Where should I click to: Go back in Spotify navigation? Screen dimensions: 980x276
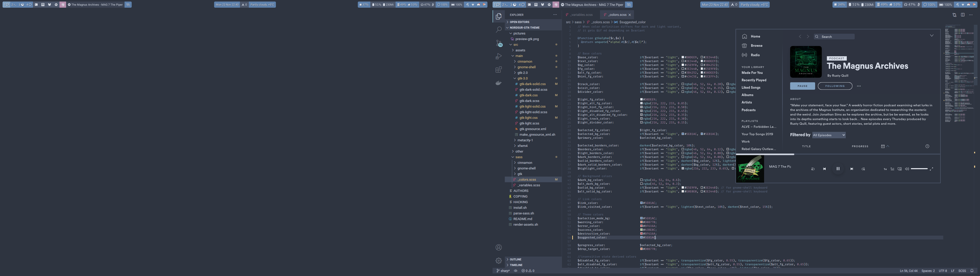[x=800, y=37]
